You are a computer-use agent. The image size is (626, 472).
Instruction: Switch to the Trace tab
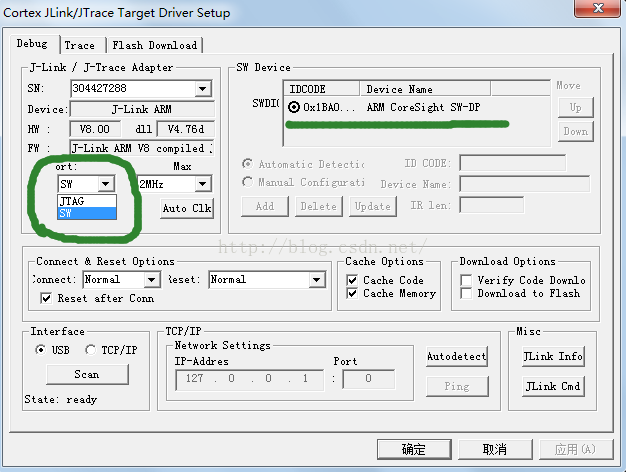click(x=80, y=45)
